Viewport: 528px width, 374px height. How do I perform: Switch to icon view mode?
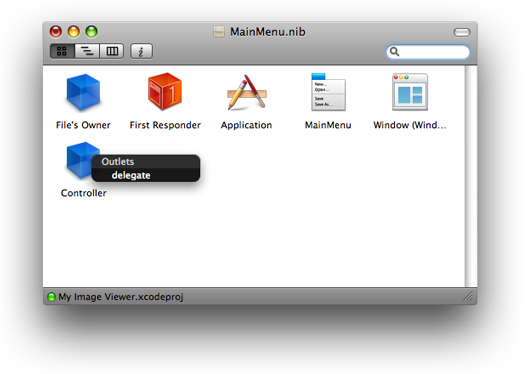(62, 51)
